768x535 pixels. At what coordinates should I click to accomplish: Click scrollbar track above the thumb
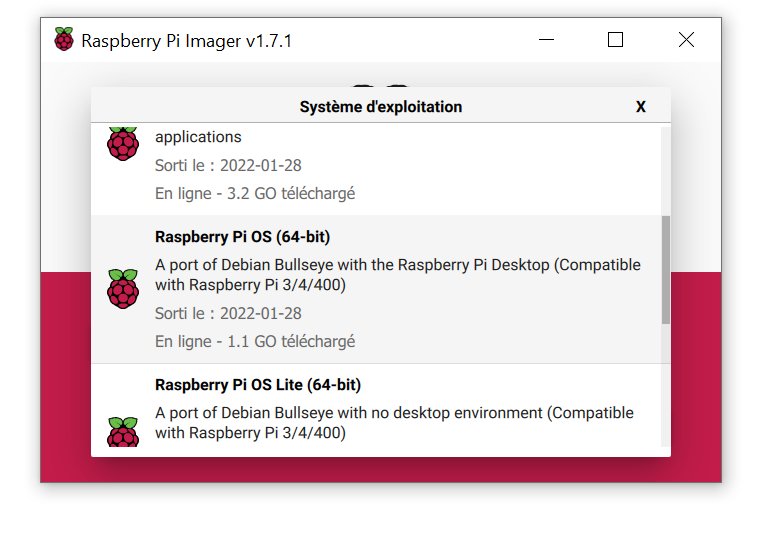click(x=666, y=171)
